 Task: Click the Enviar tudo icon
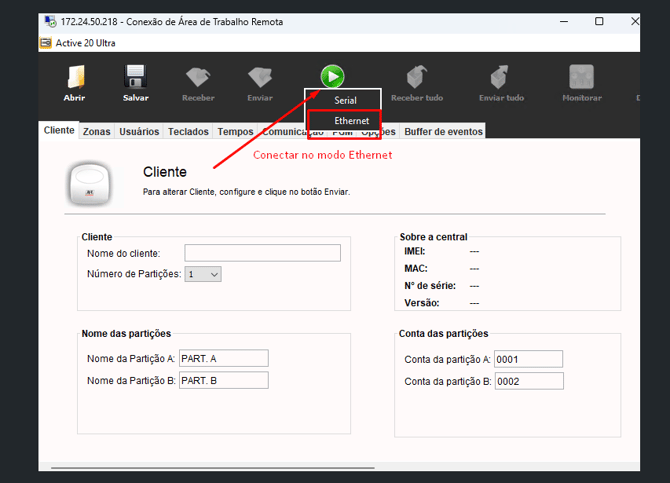(x=500, y=77)
